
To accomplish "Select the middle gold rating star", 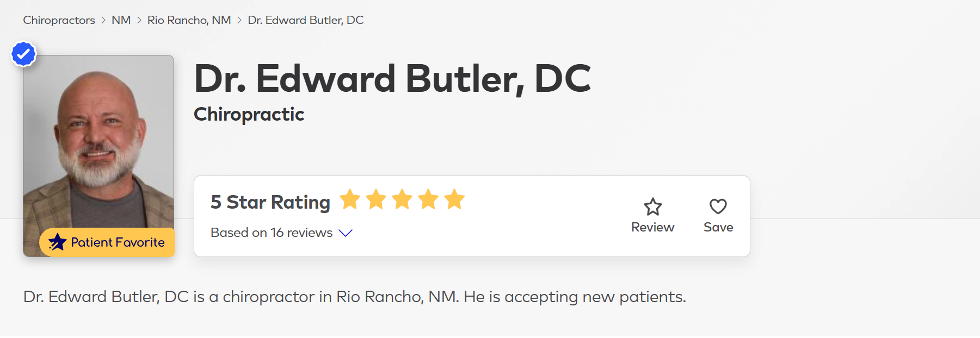I will pyautogui.click(x=402, y=199).
